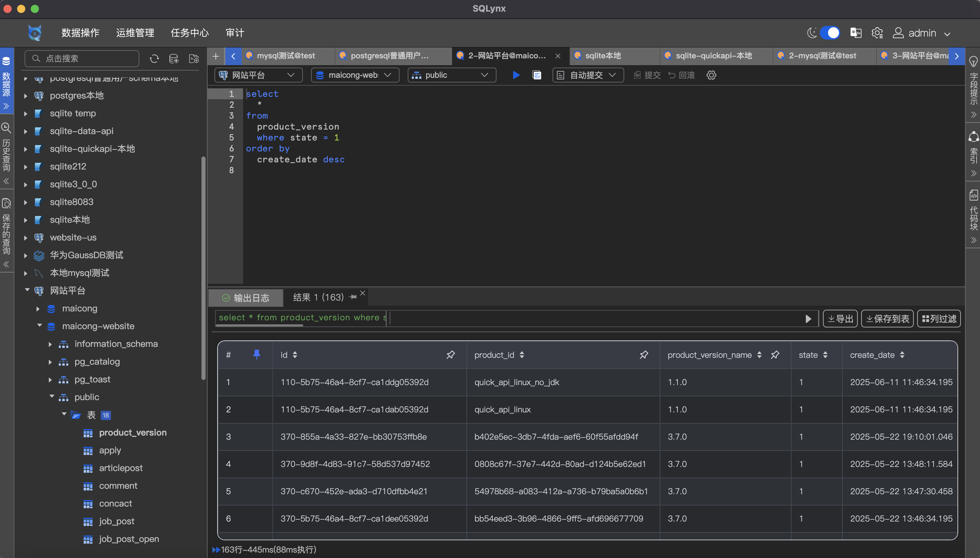The height and width of the screenshot is (558, 980).
Task: Run the SQL query with play button
Action: point(516,75)
